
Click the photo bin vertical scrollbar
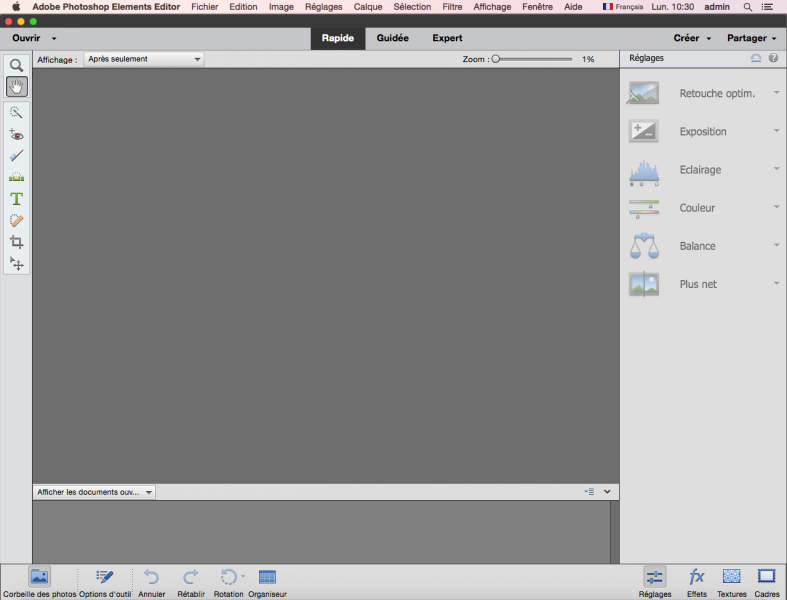point(614,532)
